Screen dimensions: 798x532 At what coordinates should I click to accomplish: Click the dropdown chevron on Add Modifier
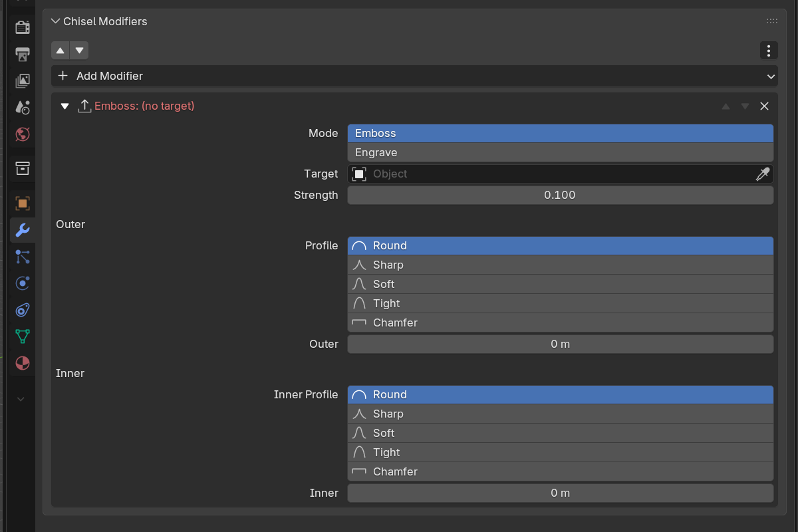[771, 76]
